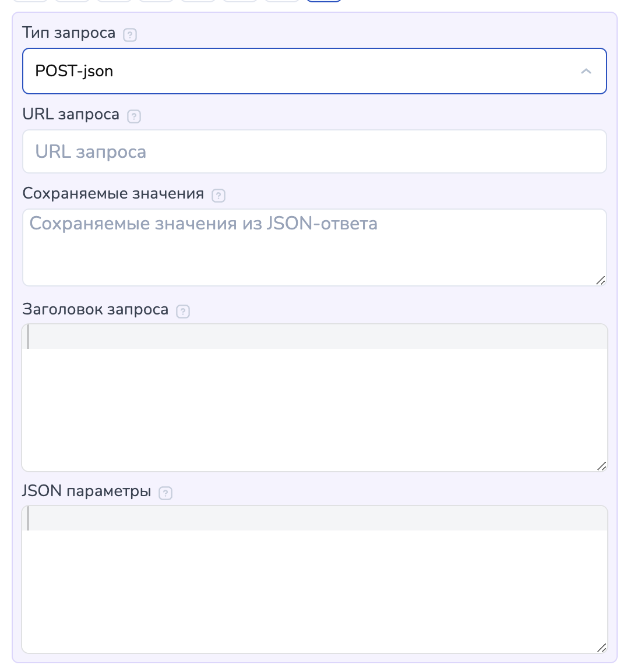Click highlighted first line of Заголовок запроса editor

315,337
